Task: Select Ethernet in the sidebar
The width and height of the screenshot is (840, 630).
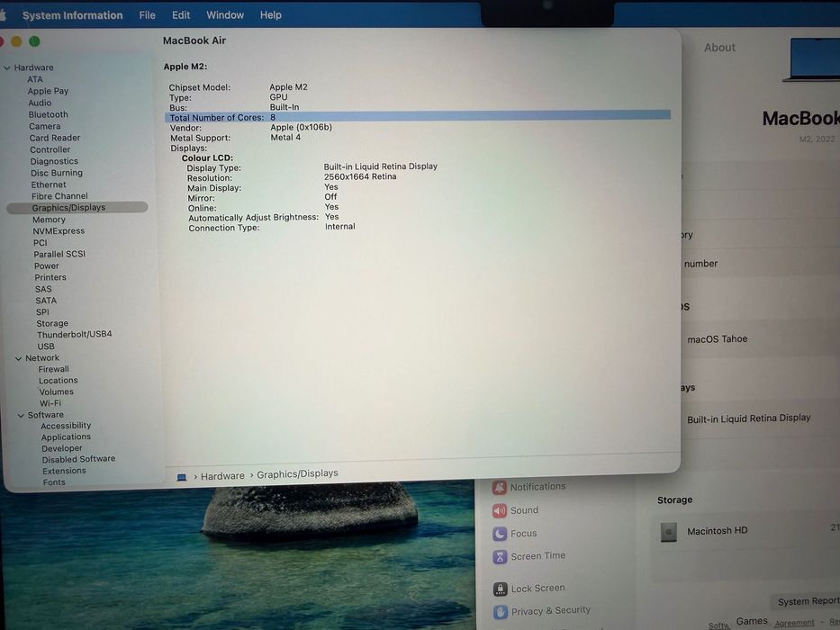Action: click(x=49, y=184)
